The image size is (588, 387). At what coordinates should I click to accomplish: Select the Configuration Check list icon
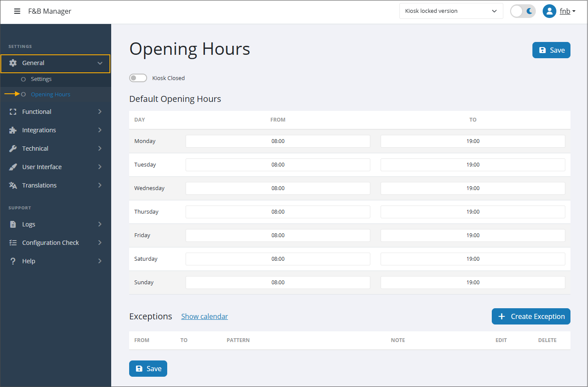pos(13,242)
